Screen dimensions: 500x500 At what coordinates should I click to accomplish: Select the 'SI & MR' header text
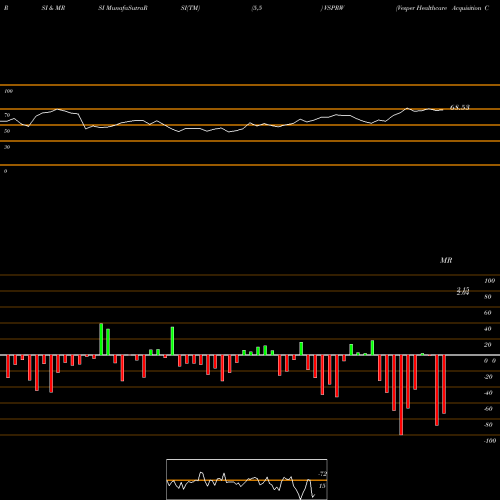coord(53,8)
